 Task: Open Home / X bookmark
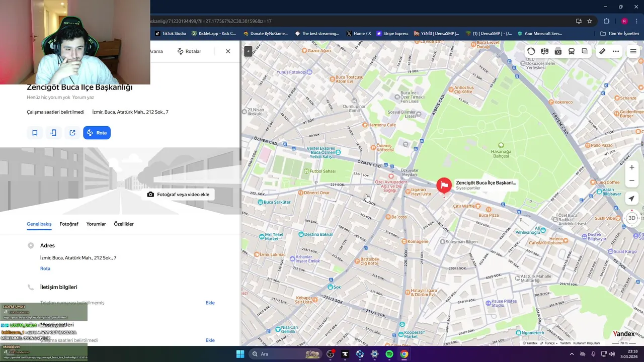(358, 34)
